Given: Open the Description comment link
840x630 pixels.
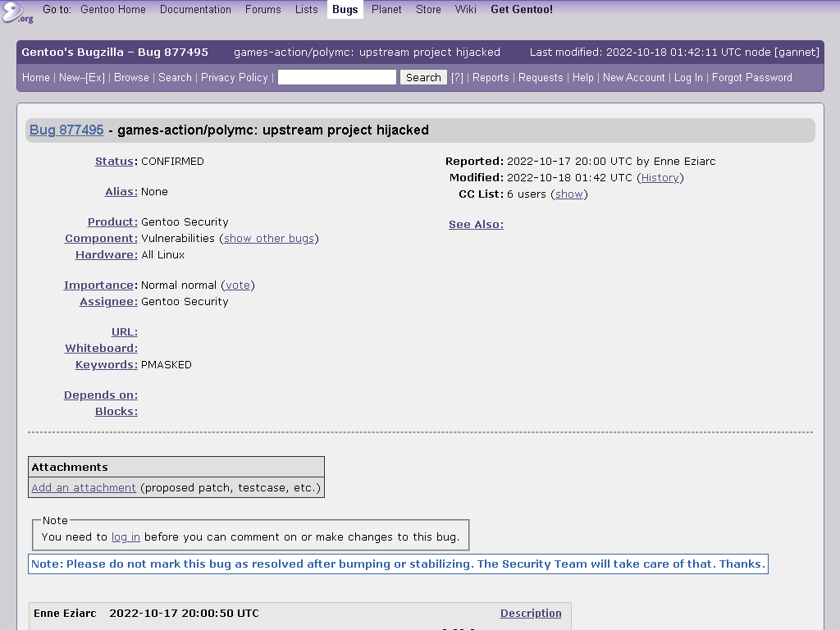Looking at the screenshot, I should 531,614.
